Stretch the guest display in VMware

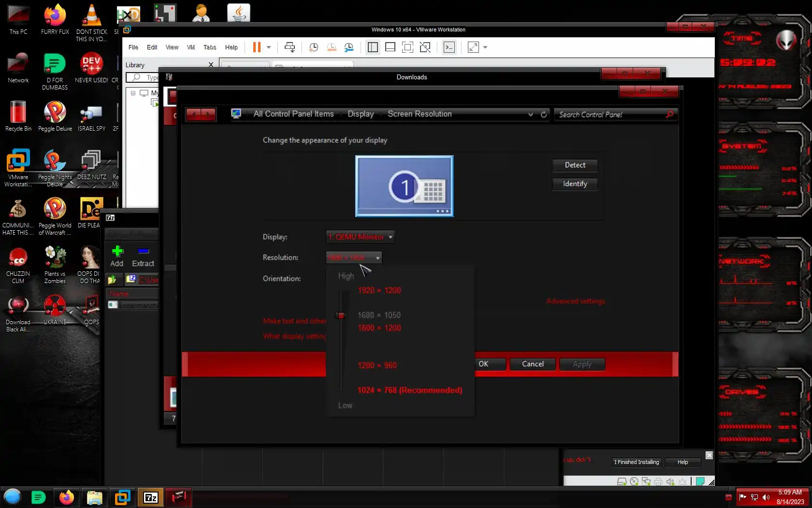tap(473, 47)
